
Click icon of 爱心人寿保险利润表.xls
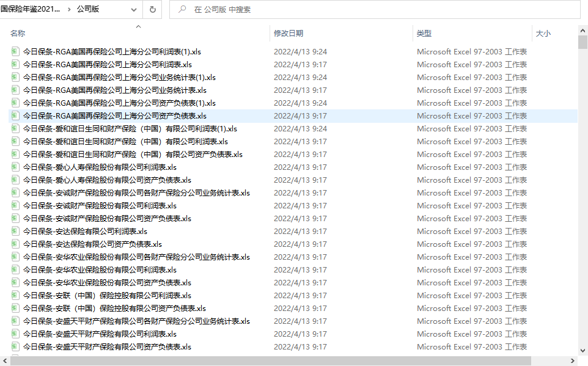[x=15, y=167]
